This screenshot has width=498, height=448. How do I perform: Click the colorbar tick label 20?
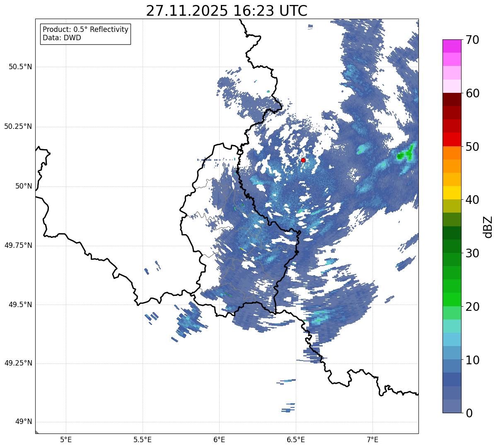[472, 307]
